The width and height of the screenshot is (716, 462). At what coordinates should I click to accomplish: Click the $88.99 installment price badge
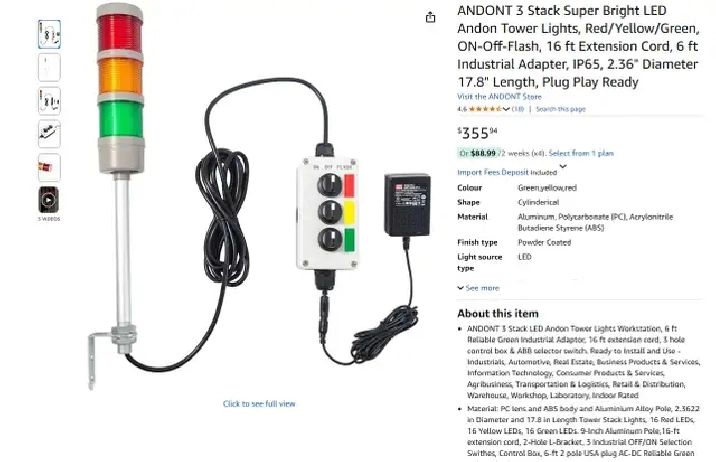coord(477,153)
